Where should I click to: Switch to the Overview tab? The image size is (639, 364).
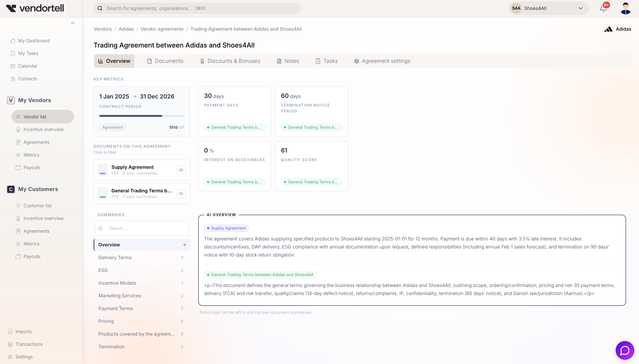pyautogui.click(x=114, y=61)
